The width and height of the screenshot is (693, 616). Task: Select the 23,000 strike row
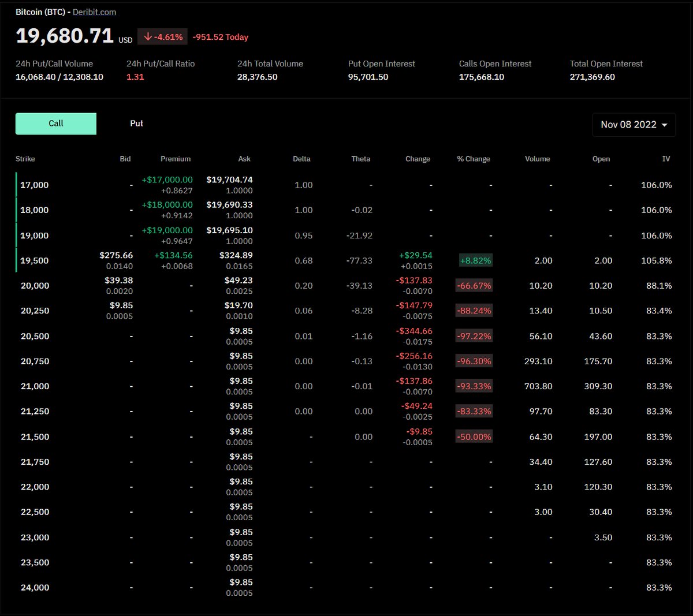345,537
